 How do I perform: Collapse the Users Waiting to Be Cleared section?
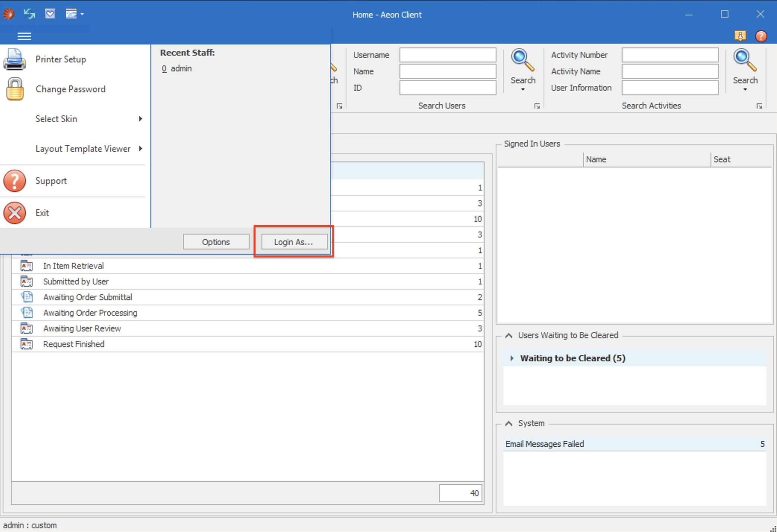509,335
